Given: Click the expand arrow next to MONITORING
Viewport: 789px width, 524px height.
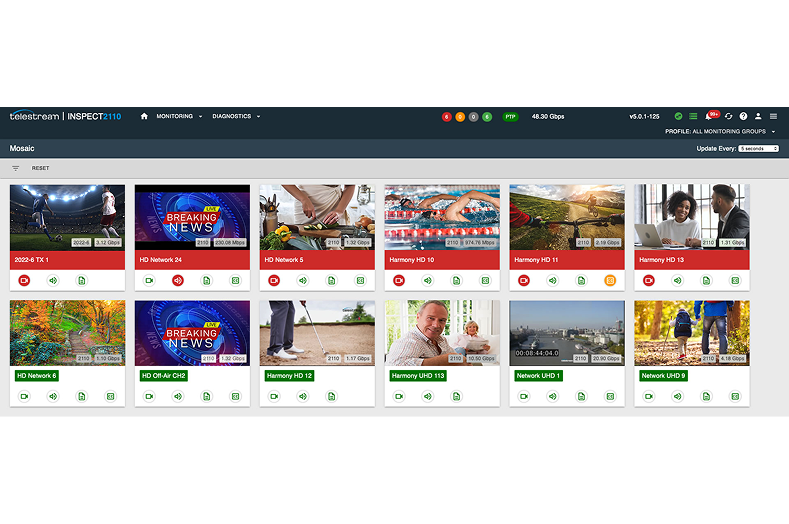Looking at the screenshot, I should pos(200,116).
